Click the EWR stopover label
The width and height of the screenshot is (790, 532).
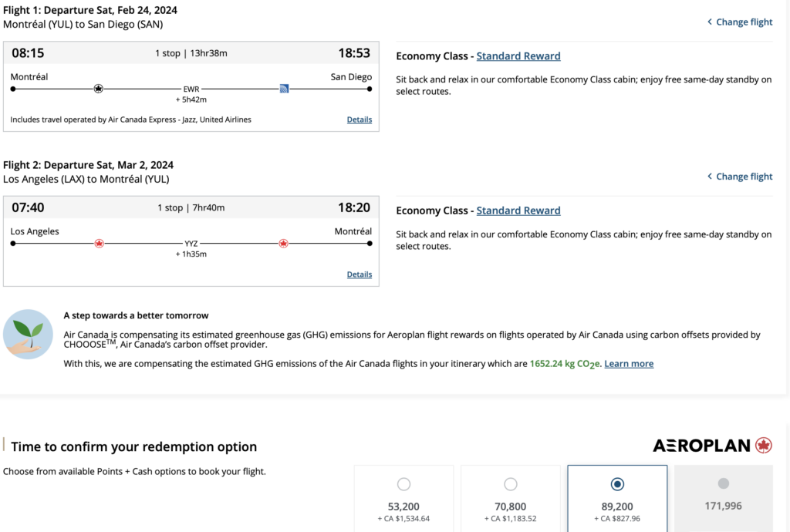tap(191, 89)
